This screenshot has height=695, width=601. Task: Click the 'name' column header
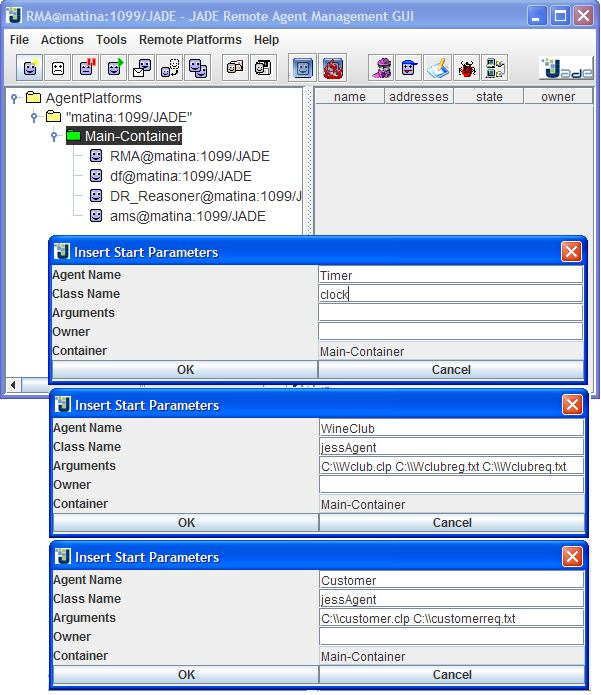pos(350,97)
